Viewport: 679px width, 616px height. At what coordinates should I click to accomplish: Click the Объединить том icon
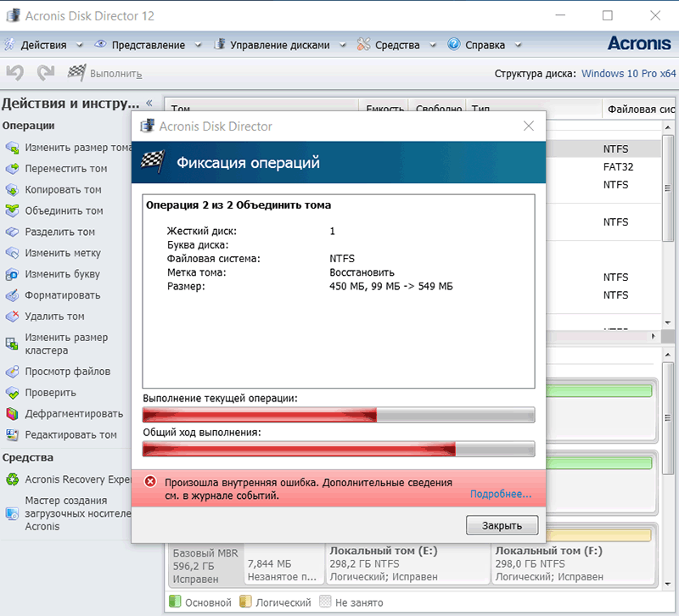click(x=12, y=210)
